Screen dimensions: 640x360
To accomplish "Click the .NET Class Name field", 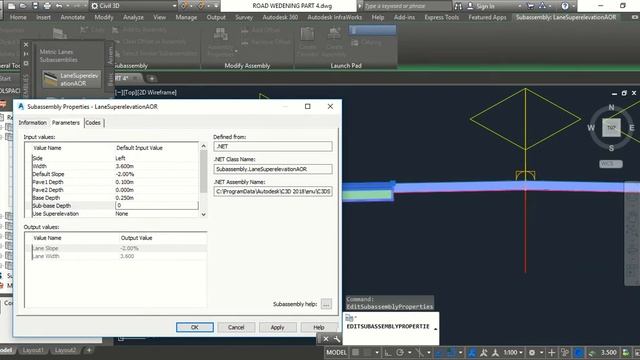I will [273, 169].
